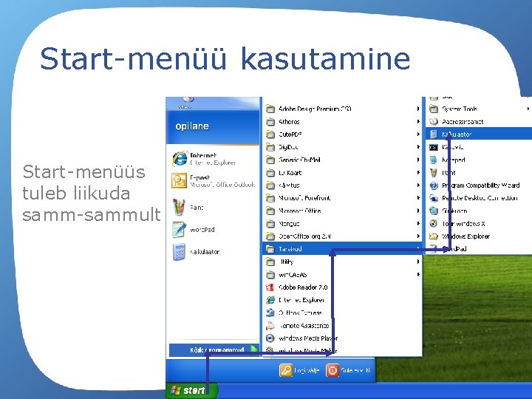This screenshot has height=399, width=532.
Task: Open Windows Movie Maker
Action: (x=342, y=350)
